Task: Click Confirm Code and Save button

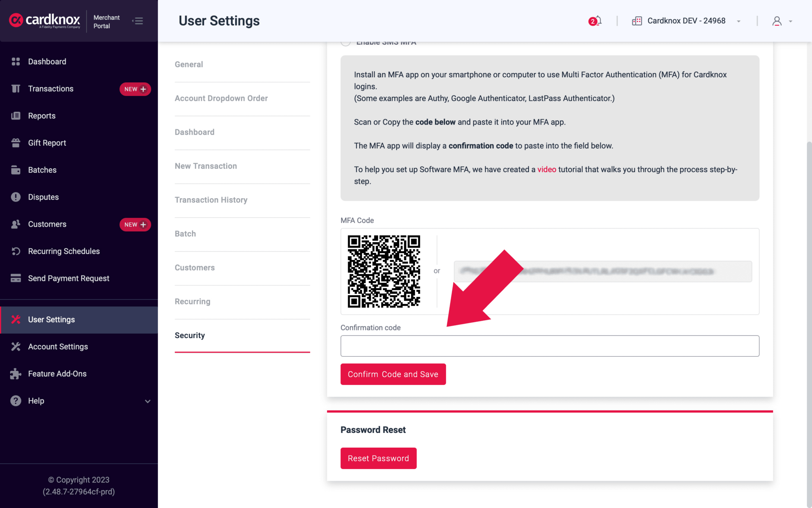Action: [393, 374]
